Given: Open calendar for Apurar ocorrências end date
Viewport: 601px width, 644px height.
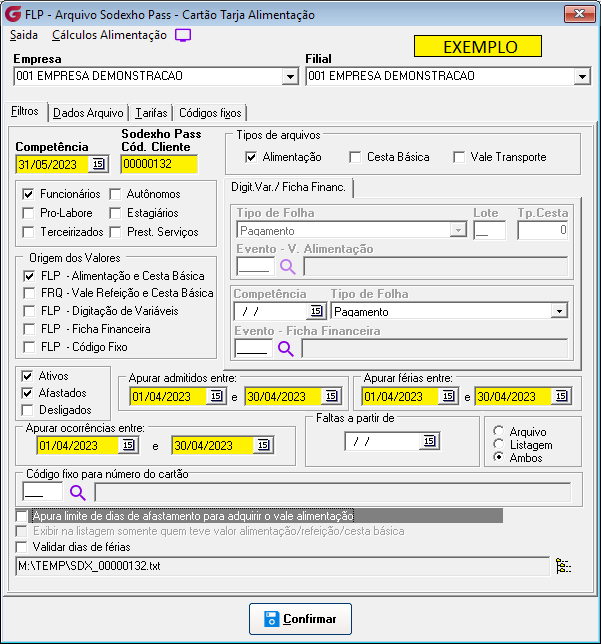Looking at the screenshot, I should click(263, 445).
